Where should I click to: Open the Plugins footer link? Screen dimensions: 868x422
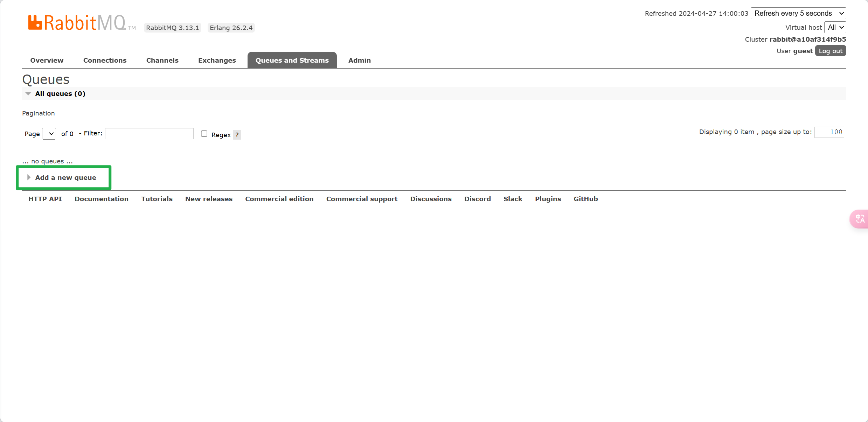click(548, 199)
